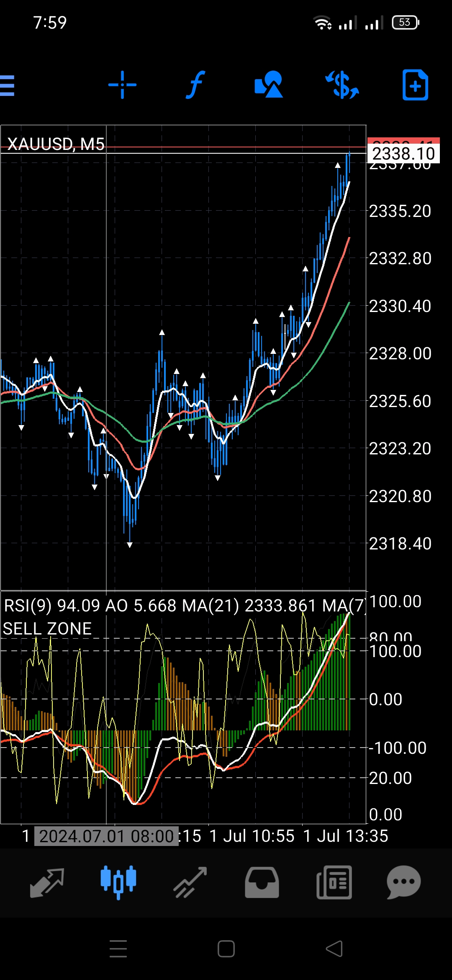Open the News tab newspaper icon

click(x=334, y=882)
